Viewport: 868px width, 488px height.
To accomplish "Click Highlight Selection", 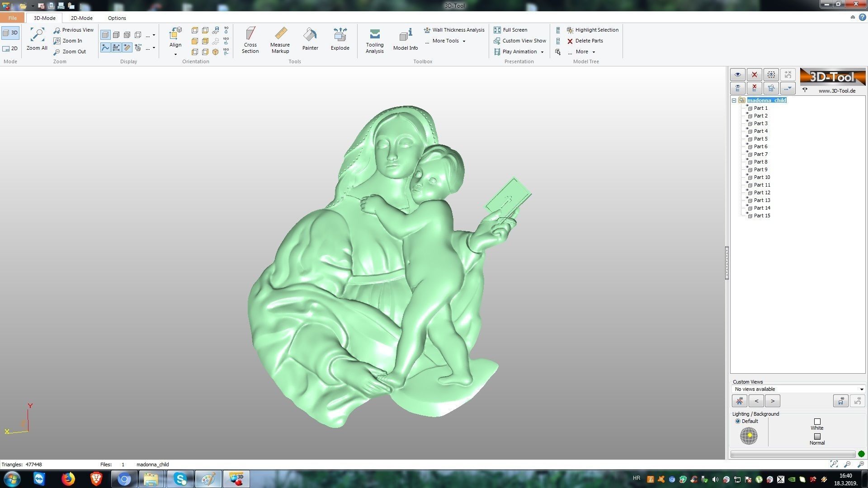I will 592,30.
